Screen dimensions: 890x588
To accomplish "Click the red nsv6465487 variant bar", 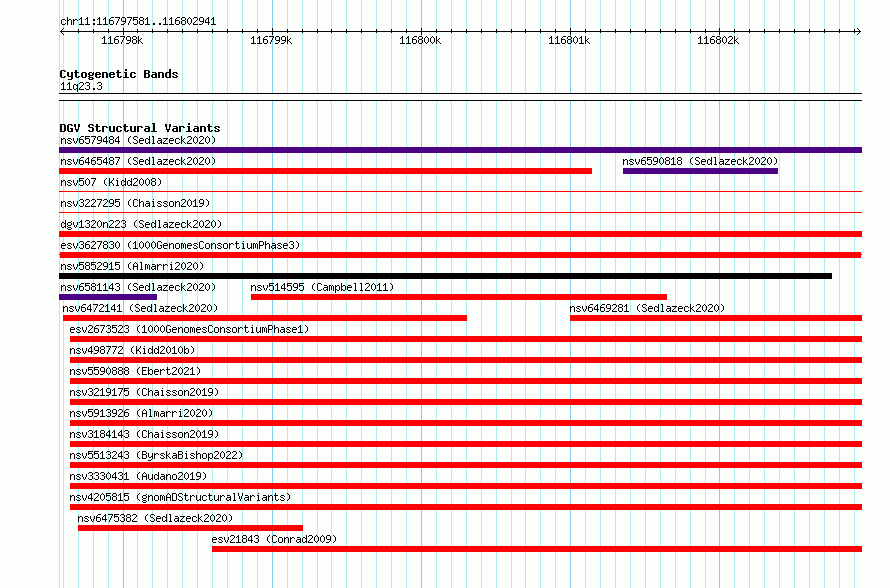I will [325, 171].
